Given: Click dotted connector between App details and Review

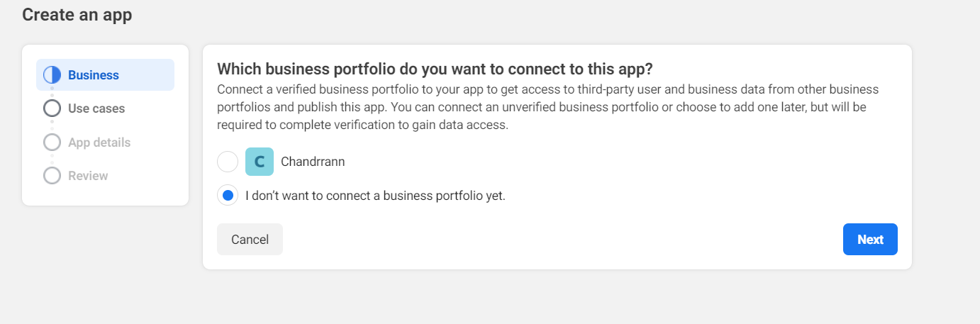Looking at the screenshot, I should click(x=52, y=160).
